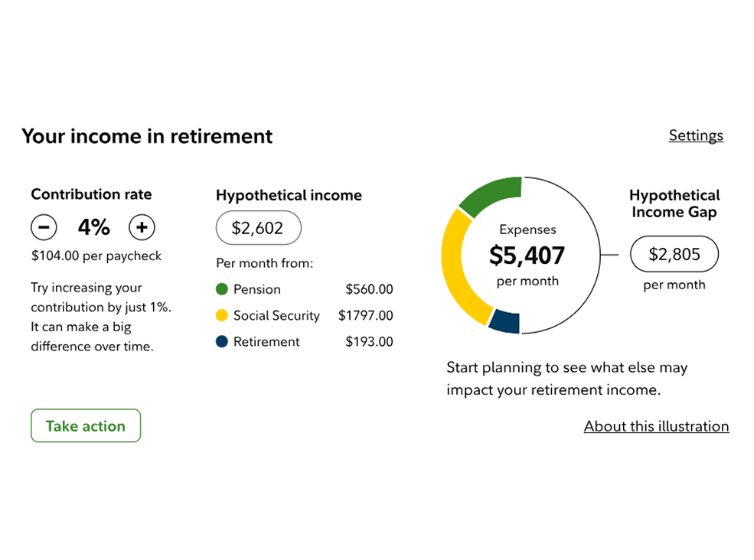Click the navy Retirement legend dot

pos(222,341)
